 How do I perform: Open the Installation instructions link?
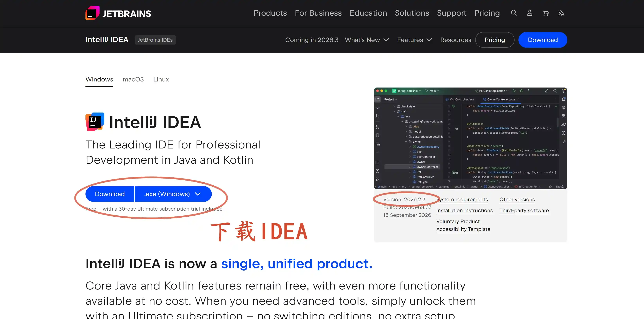(464, 211)
